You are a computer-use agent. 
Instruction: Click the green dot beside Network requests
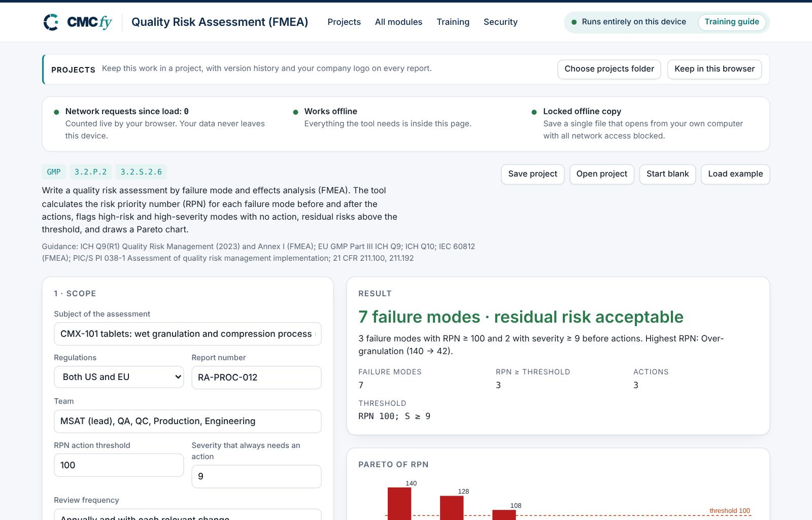(x=56, y=112)
